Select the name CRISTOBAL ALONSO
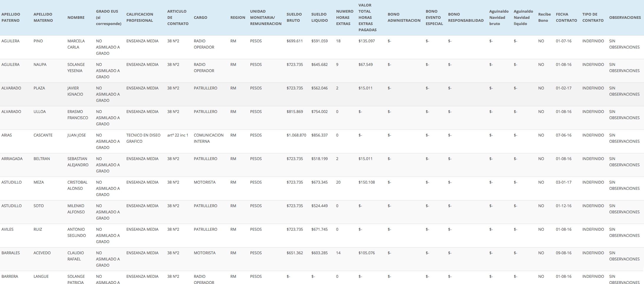This screenshot has height=284, width=644. [77, 185]
